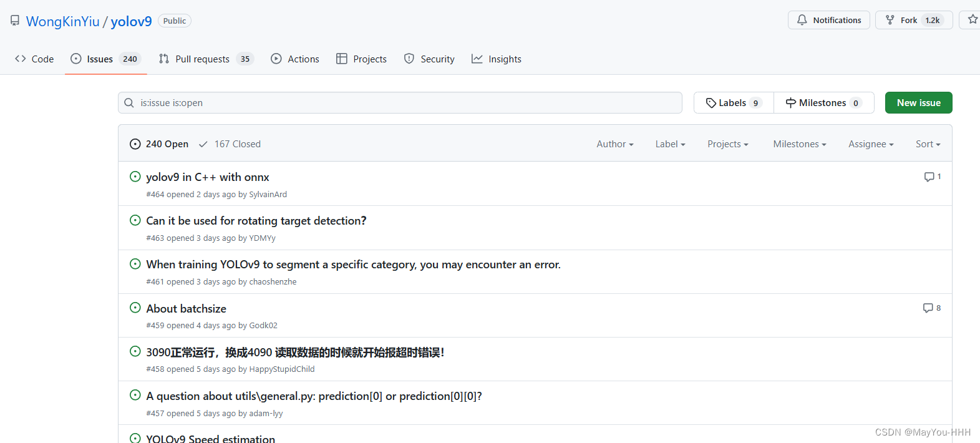Click the open-issue icon beside the 3090 issue
Screen dimensions: 980x443
tap(135, 351)
